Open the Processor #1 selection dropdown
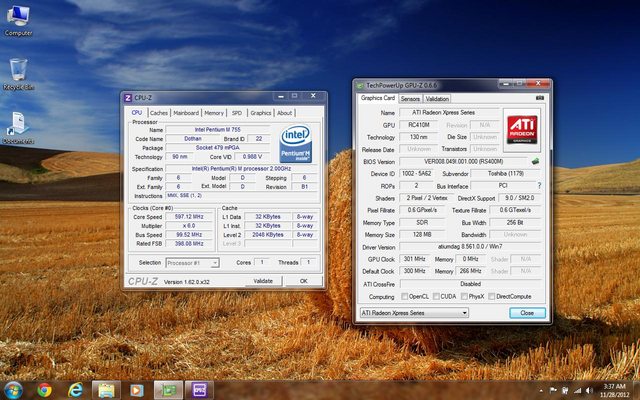The height and width of the screenshot is (400, 640). tap(193, 263)
